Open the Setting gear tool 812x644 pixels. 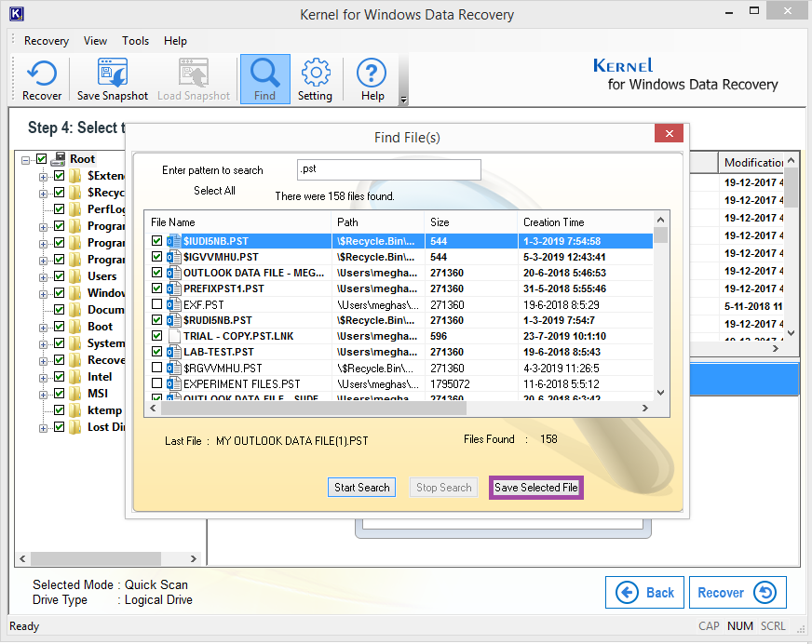[x=316, y=73]
